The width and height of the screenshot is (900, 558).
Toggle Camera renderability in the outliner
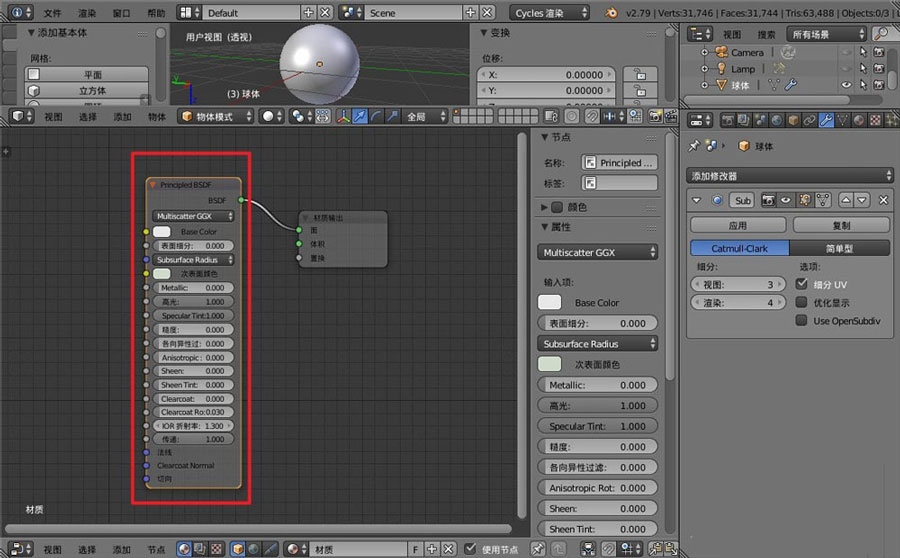pos(879,52)
